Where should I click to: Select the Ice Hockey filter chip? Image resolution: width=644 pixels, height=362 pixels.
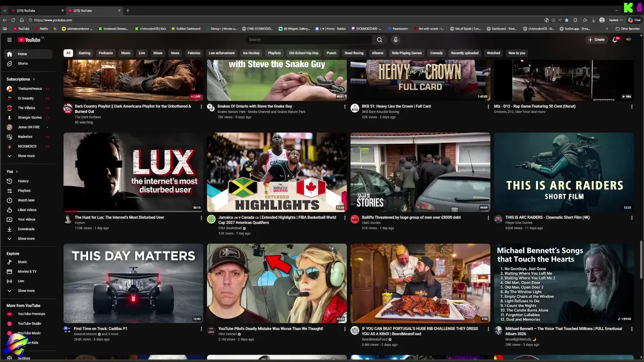click(x=251, y=53)
